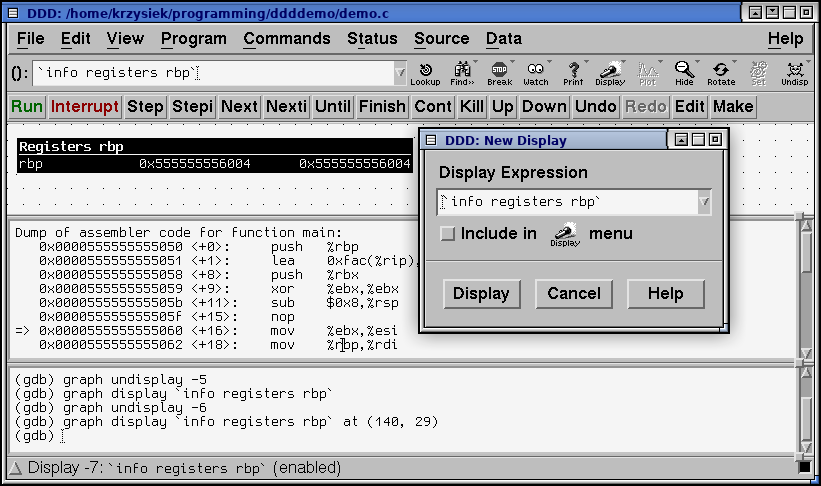Click the Display icon inside New Display dialog
Screen dimensions: 821x486
pyautogui.click(x=565, y=234)
